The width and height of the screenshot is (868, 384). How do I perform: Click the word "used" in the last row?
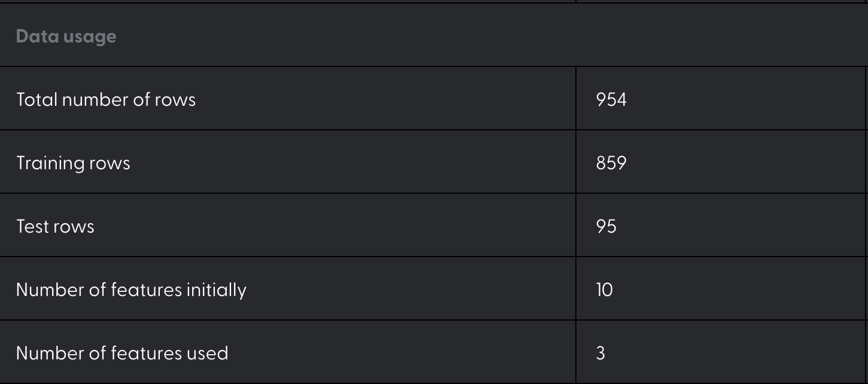tap(207, 353)
